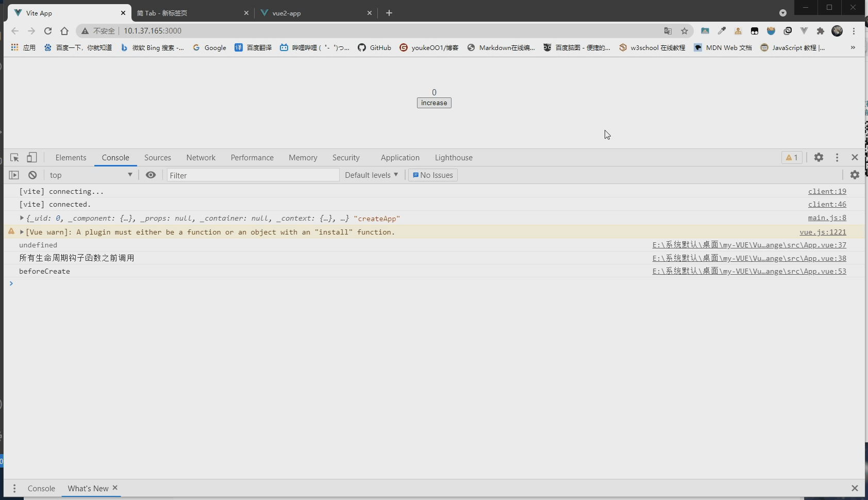This screenshot has height=500, width=868.
Task: Close the DevTools panel
Action: pos(855,158)
